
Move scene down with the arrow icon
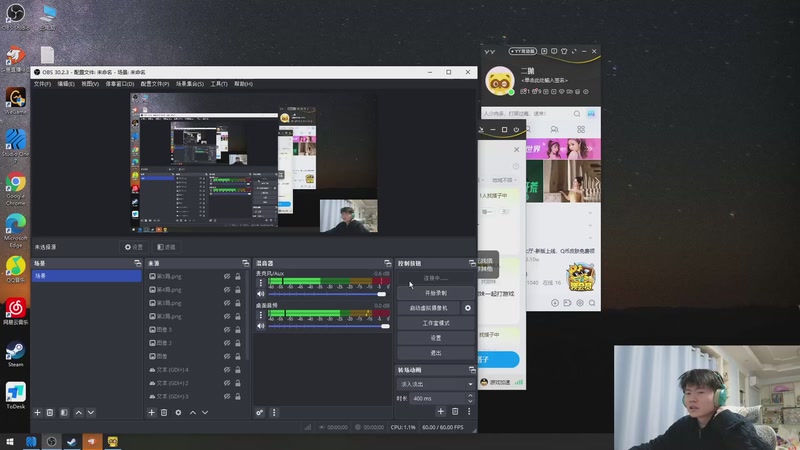[x=91, y=412]
